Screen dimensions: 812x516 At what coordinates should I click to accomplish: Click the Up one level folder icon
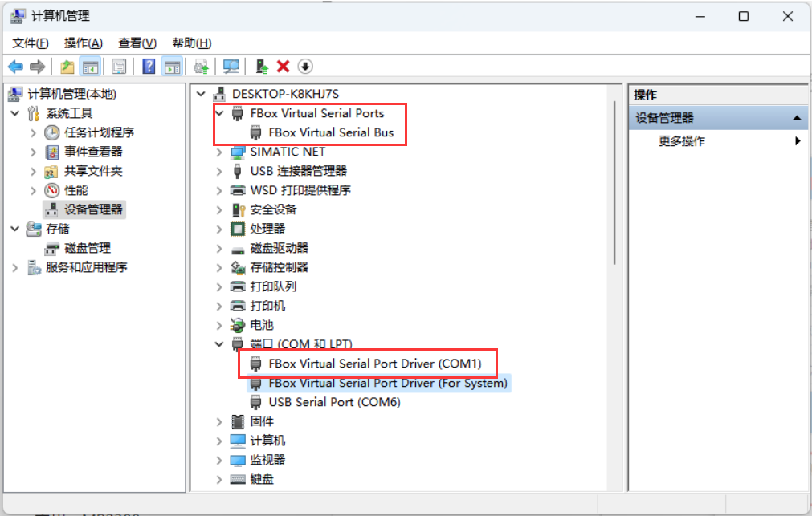click(x=67, y=67)
